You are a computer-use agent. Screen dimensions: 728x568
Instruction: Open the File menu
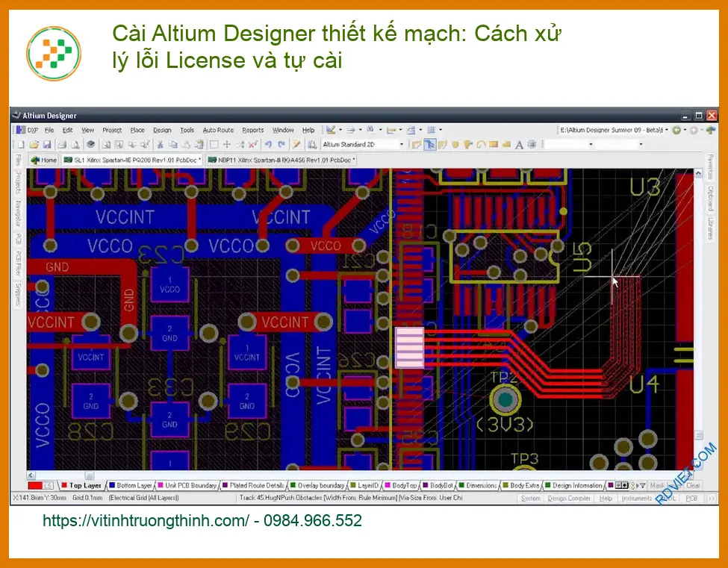pyautogui.click(x=49, y=131)
